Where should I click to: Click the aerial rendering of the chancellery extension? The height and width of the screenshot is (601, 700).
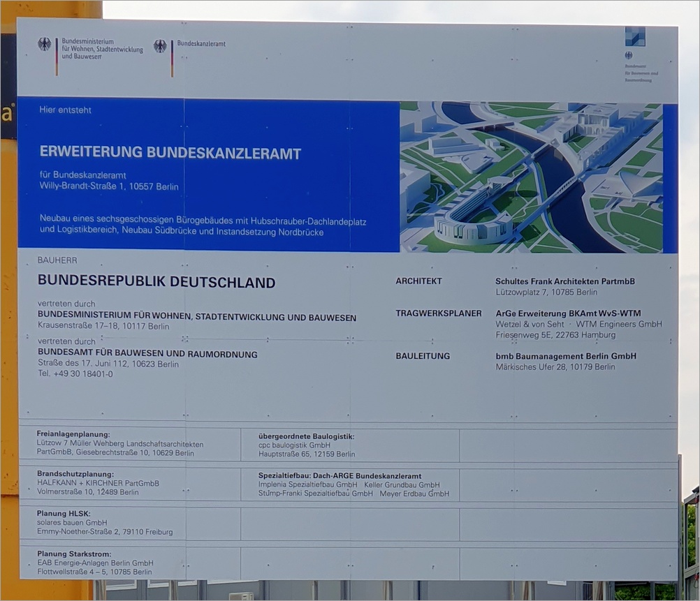point(531,177)
